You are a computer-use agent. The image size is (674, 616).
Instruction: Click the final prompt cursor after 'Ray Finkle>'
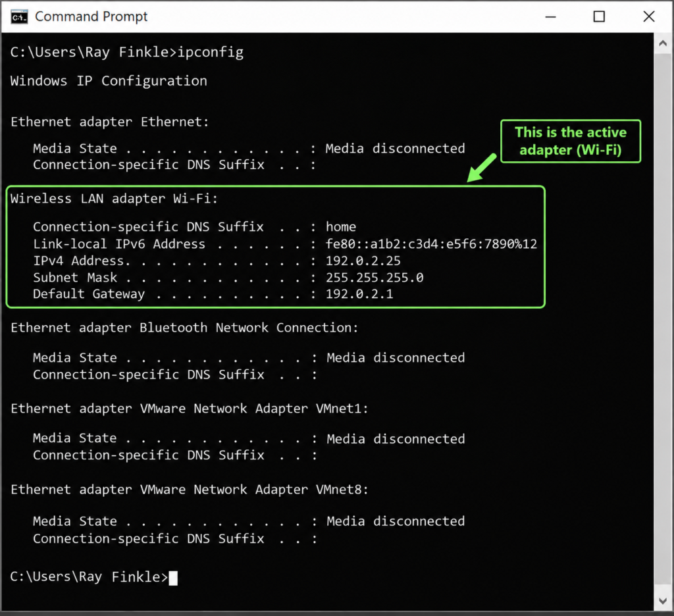[x=173, y=578]
